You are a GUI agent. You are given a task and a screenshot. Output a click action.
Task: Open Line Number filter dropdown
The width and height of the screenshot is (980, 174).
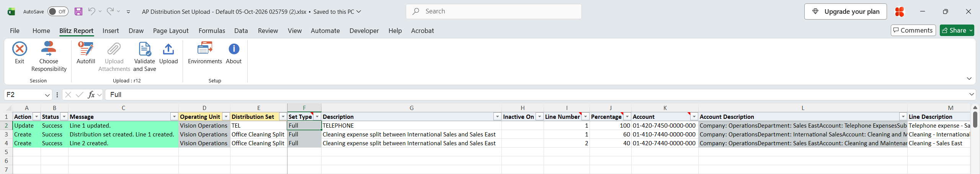point(585,117)
